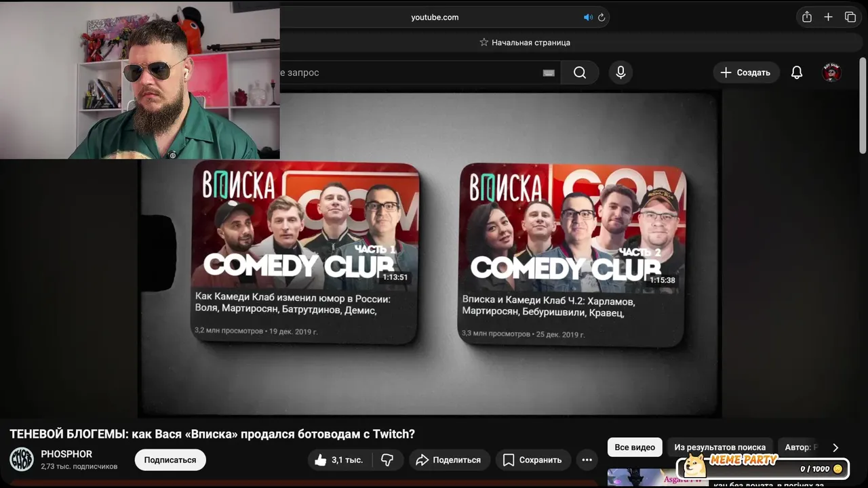The image size is (868, 488).
Task: Open a new tab with plus icon
Action: coord(828,17)
